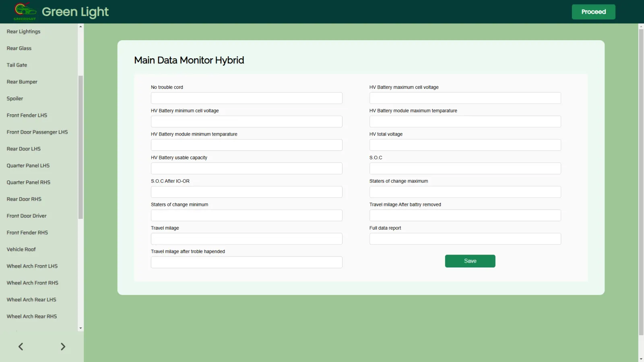Focus HV Battery maximum cell voltage field
The height and width of the screenshot is (362, 644).
click(465, 98)
